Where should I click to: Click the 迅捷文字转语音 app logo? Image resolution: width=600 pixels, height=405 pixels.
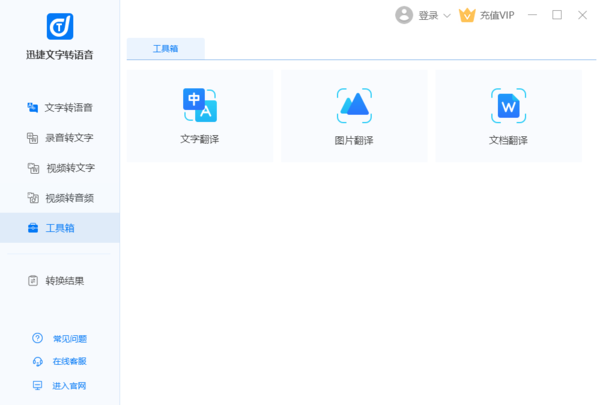(x=59, y=26)
